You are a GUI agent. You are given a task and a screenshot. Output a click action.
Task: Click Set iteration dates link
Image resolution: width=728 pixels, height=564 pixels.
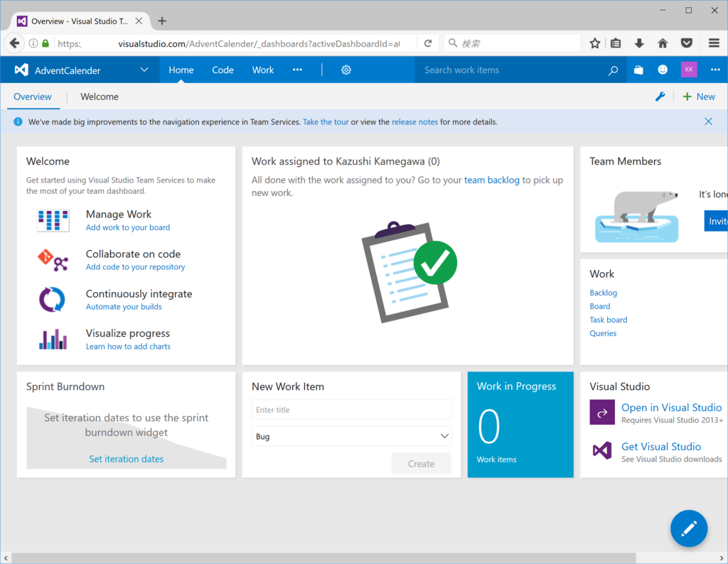point(127,459)
